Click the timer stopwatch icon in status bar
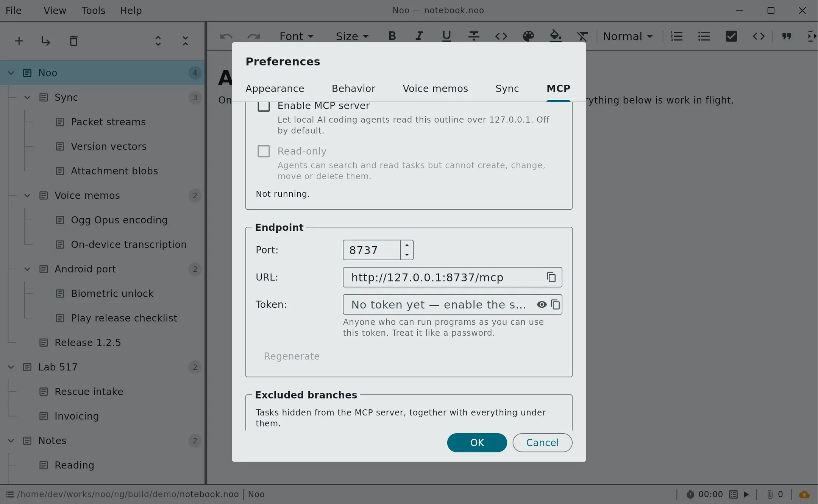The height and width of the screenshot is (504, 818). (690, 494)
